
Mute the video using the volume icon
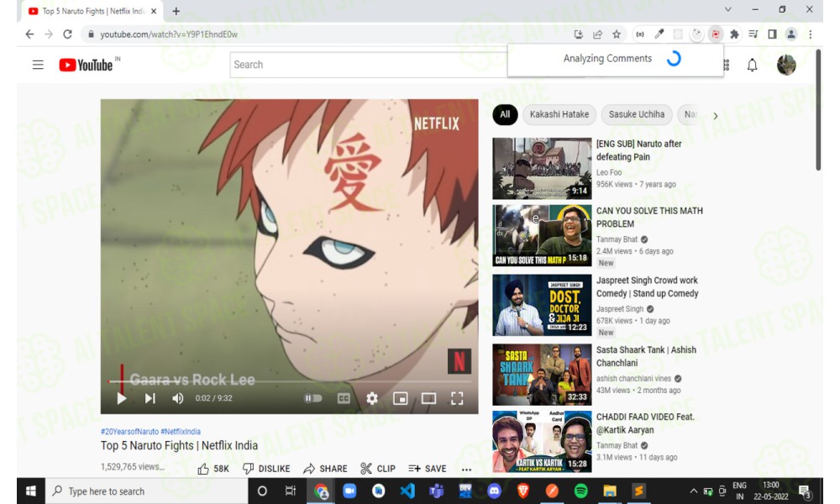pyautogui.click(x=178, y=398)
